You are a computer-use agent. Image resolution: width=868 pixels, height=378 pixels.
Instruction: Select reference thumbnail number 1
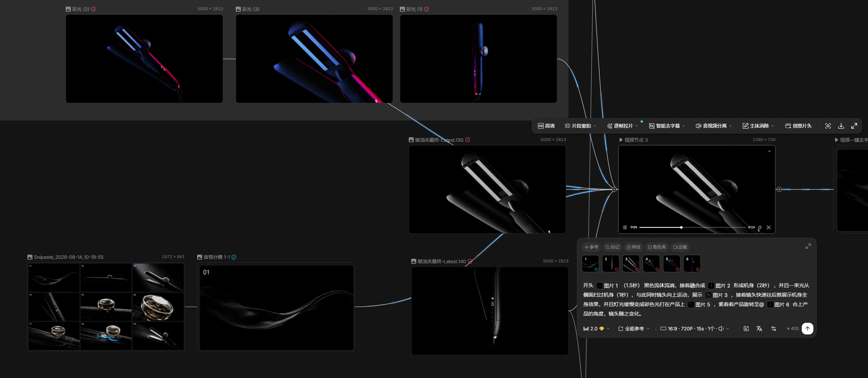590,264
